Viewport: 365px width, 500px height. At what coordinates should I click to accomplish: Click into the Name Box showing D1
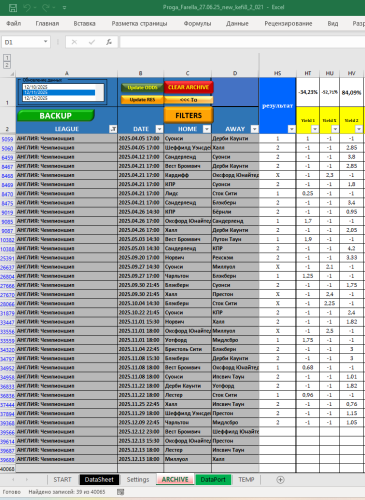pos(22,42)
